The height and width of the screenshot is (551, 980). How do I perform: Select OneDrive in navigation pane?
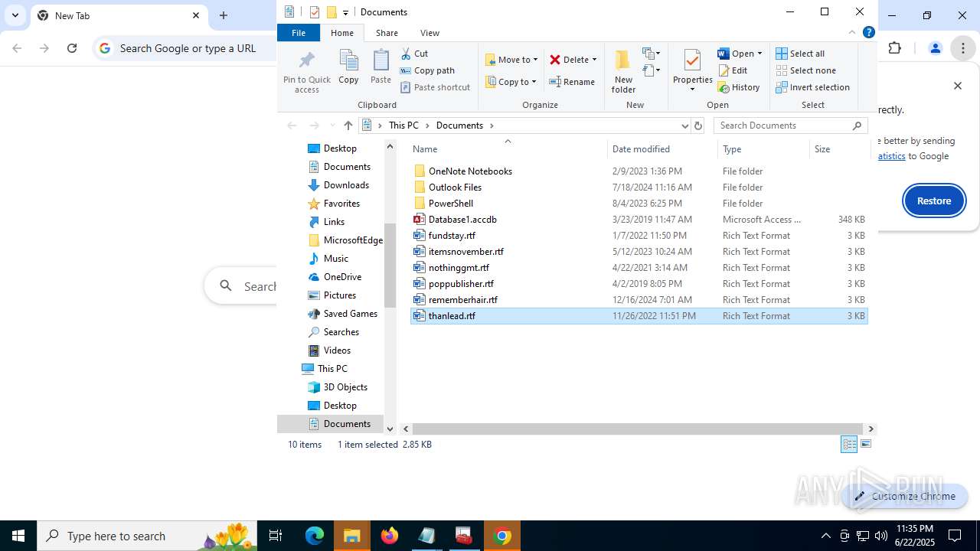(x=342, y=277)
